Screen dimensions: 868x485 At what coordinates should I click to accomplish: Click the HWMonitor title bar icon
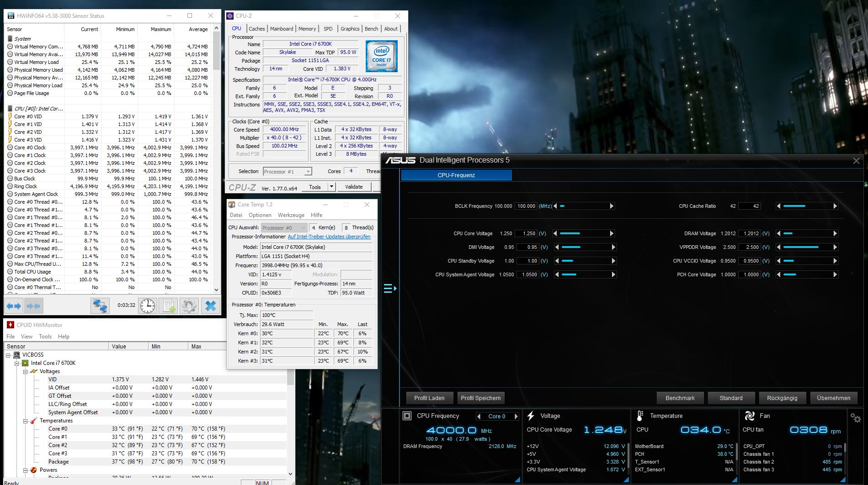coord(11,325)
